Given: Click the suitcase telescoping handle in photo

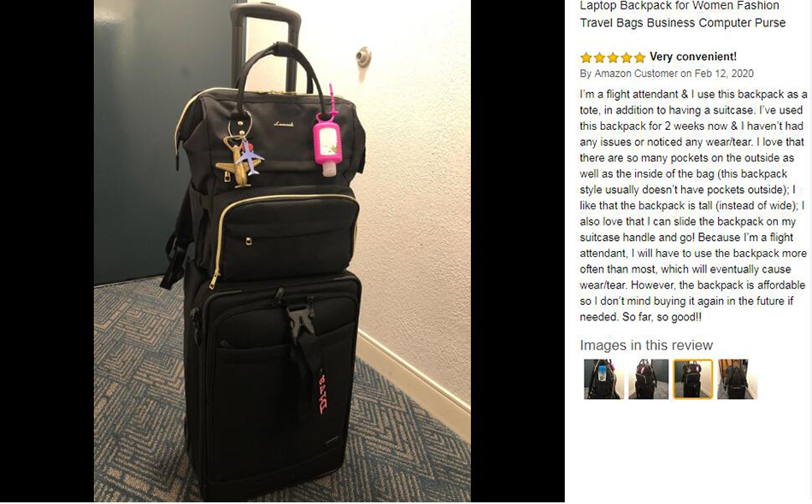Looking at the screenshot, I should tap(265, 41).
